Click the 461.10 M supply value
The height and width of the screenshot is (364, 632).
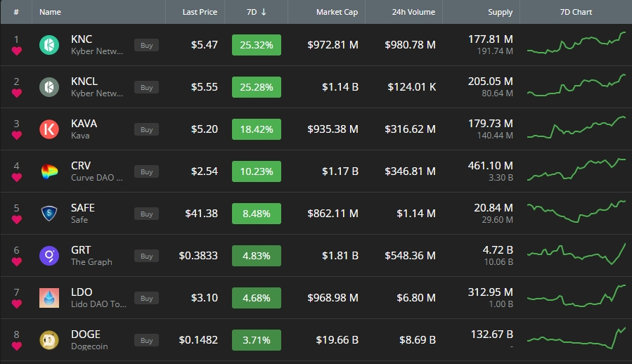(490, 166)
